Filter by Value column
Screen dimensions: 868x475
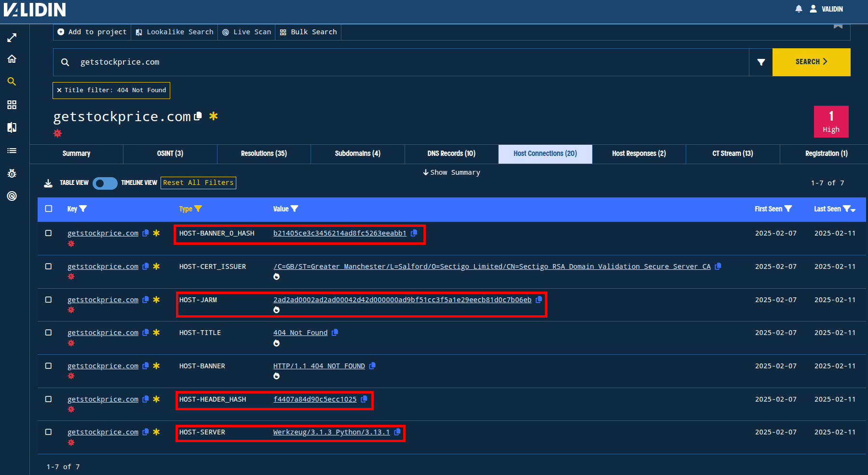295,209
